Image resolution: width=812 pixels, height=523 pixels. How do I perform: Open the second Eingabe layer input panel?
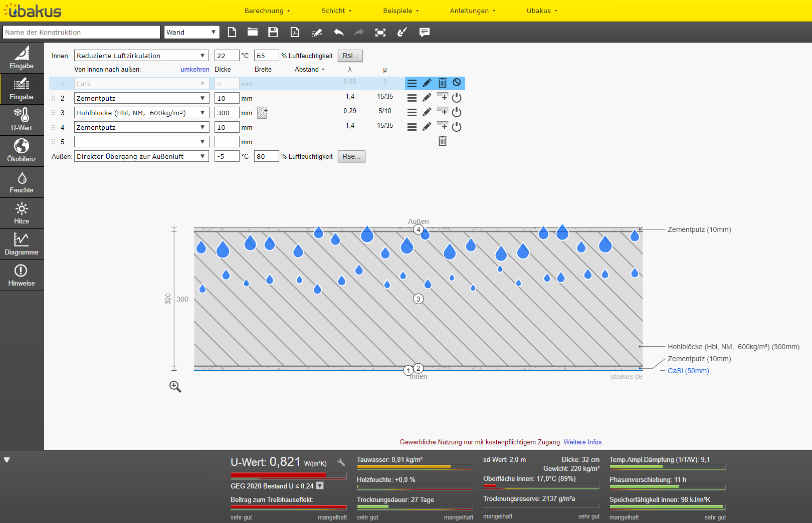pos(22,89)
